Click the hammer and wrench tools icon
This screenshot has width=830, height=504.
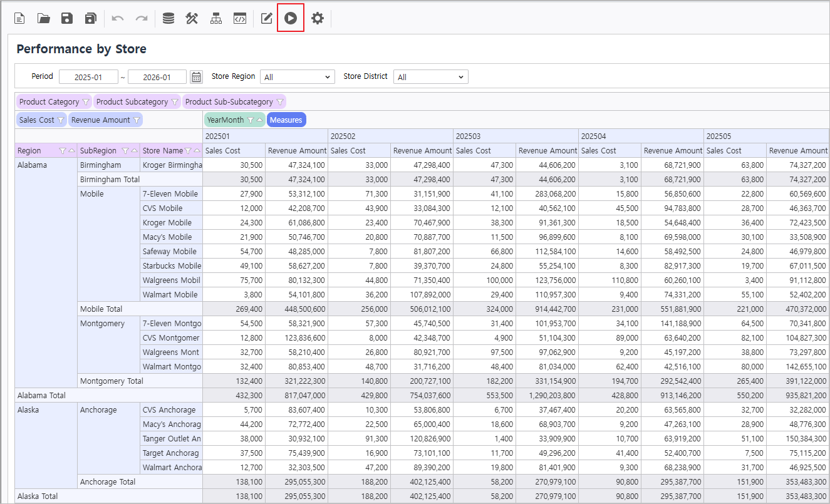192,19
